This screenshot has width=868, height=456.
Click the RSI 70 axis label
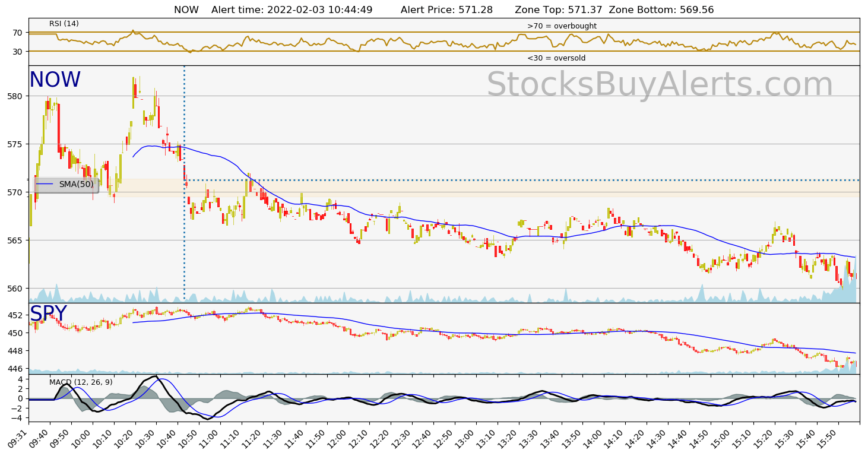18,33
